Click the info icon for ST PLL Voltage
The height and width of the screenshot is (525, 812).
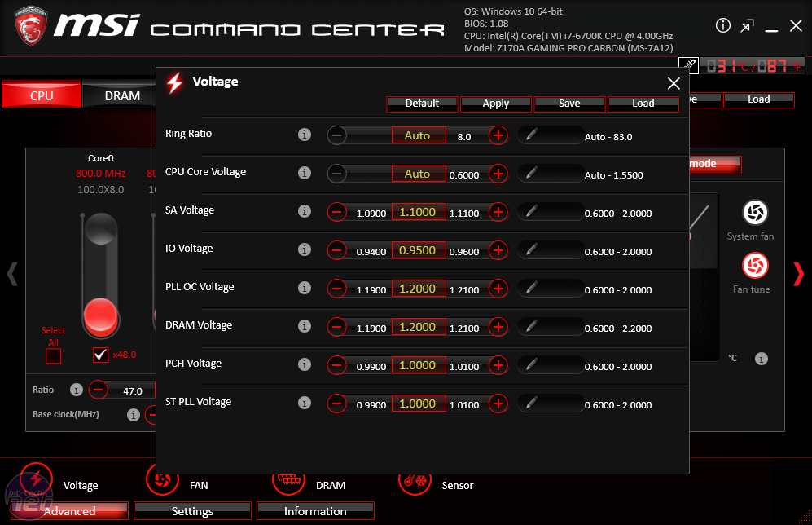click(x=305, y=404)
